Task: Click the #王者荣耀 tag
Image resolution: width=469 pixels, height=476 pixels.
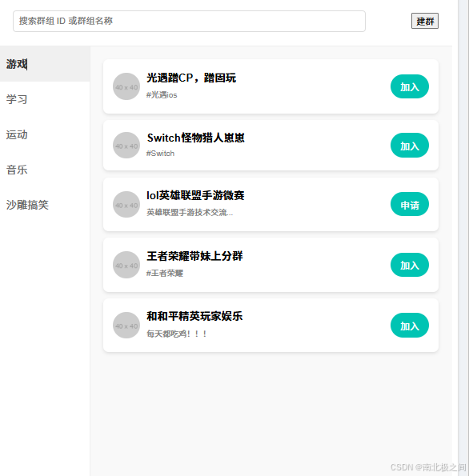Action: tap(165, 274)
